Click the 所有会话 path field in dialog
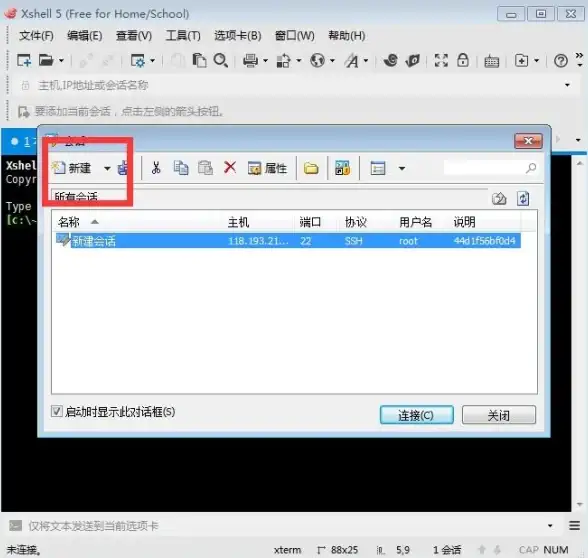Viewport: 588px width, 558px height. point(269,196)
